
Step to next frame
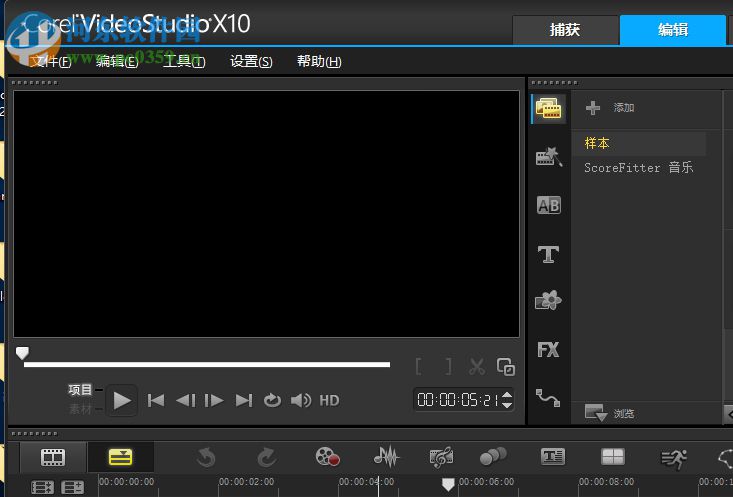coord(214,401)
